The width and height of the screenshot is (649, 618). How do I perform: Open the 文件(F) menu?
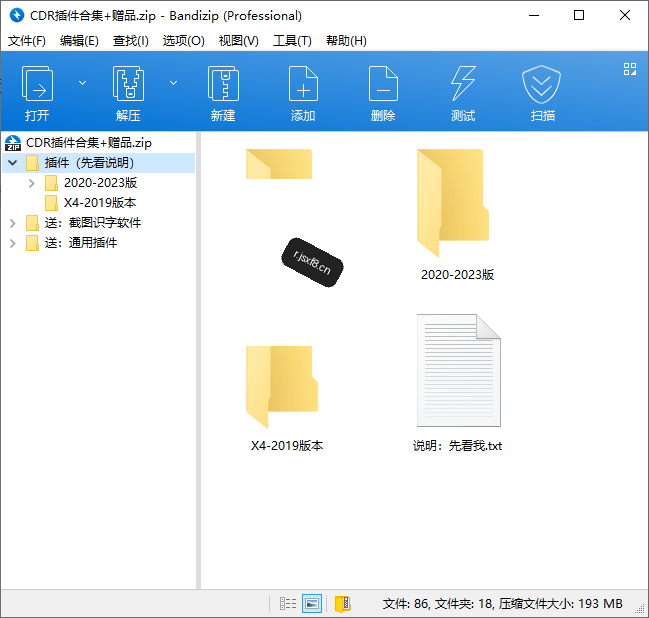tap(27, 41)
